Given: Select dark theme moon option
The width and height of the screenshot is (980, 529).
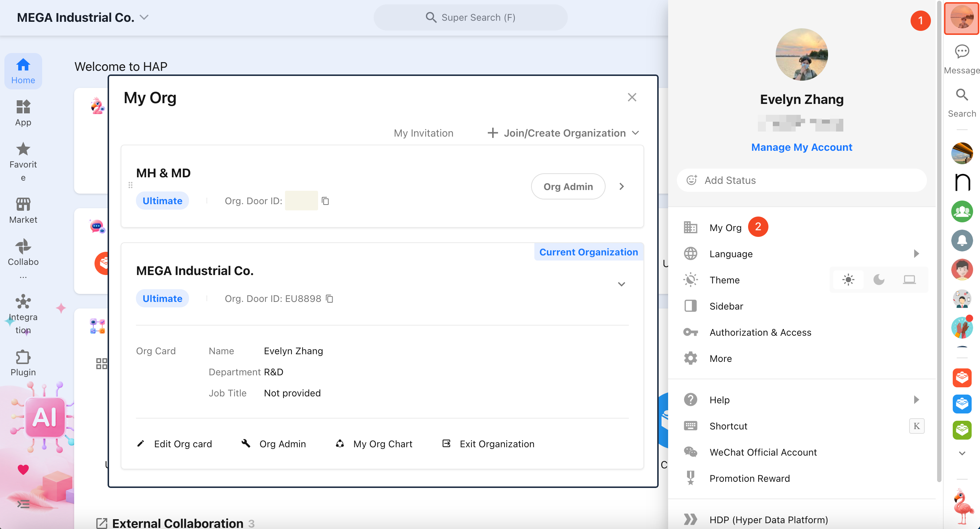Looking at the screenshot, I should pyautogui.click(x=879, y=280).
